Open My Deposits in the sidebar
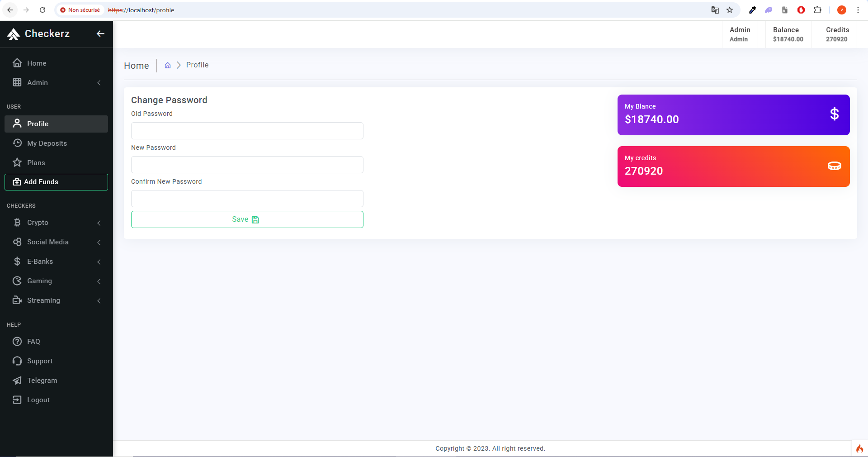 56,143
